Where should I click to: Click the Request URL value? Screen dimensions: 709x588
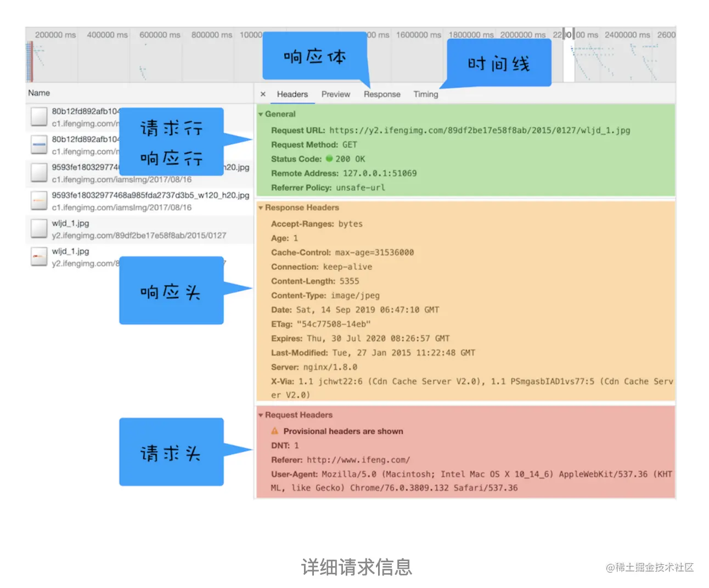click(480, 131)
